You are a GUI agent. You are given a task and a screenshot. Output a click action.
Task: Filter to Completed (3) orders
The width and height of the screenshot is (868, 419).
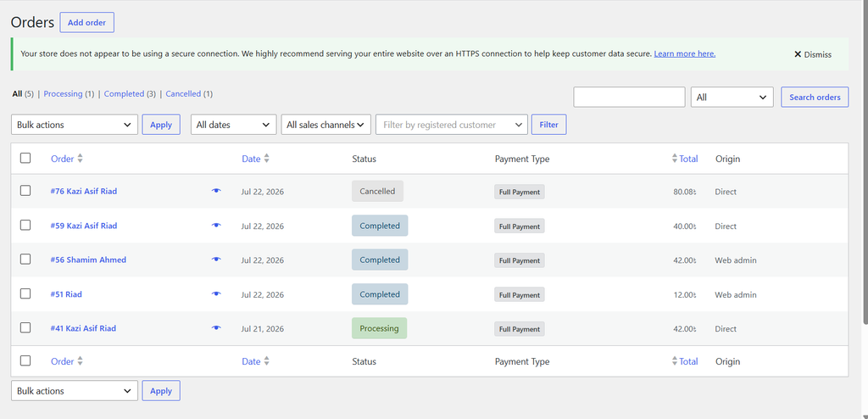[130, 94]
